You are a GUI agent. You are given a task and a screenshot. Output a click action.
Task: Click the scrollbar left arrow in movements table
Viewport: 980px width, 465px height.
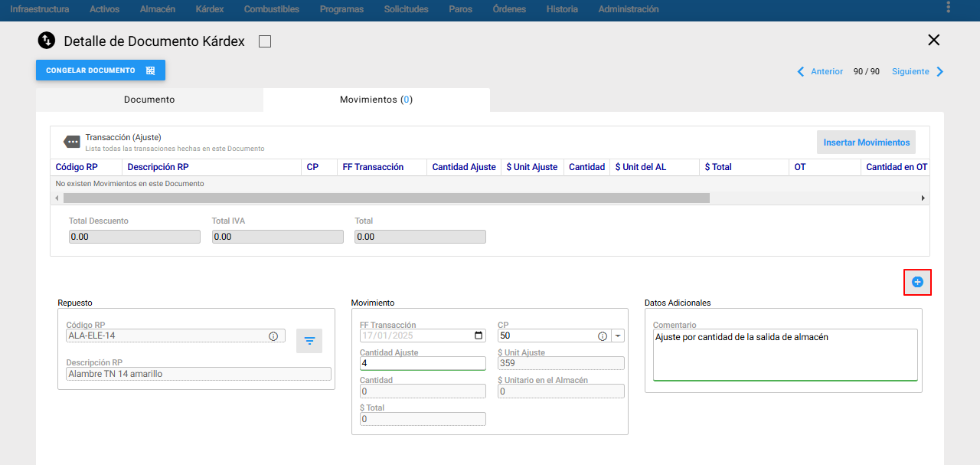click(56, 198)
